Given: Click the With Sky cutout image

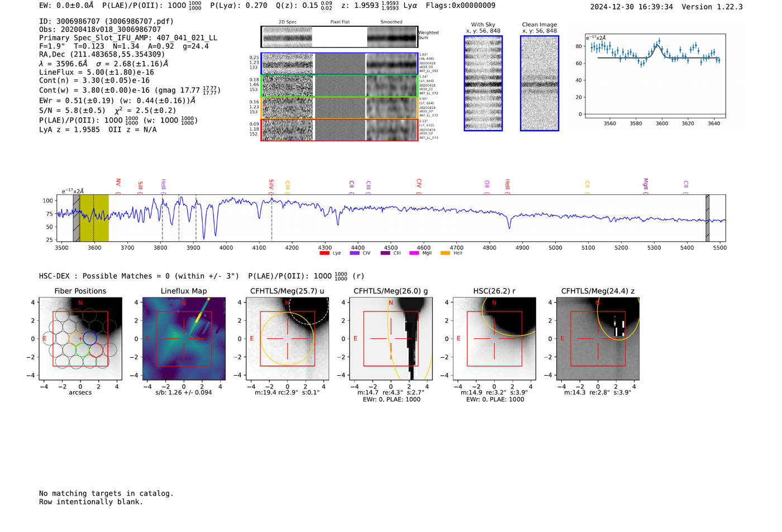Looking at the screenshot, I should [483, 83].
